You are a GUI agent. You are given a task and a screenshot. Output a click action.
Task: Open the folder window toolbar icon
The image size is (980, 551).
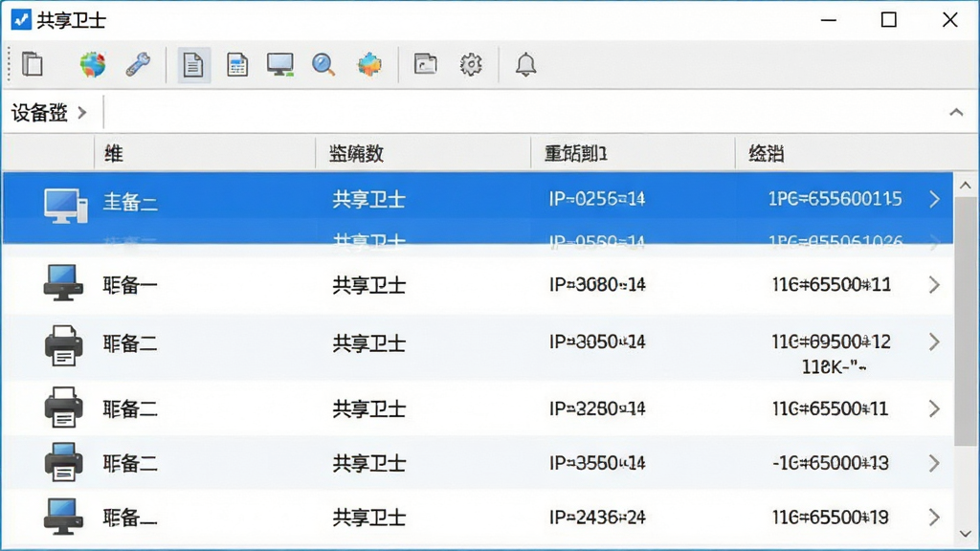[425, 64]
